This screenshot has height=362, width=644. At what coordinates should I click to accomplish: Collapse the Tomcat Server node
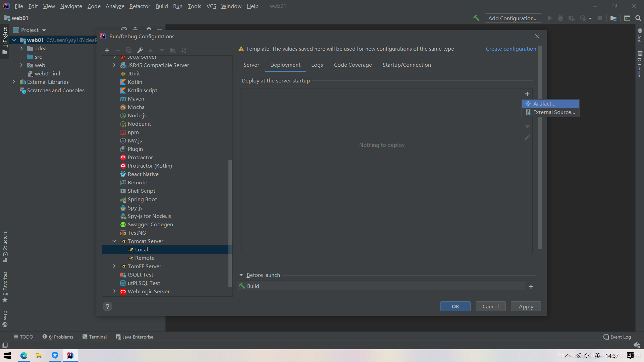pyautogui.click(x=114, y=241)
